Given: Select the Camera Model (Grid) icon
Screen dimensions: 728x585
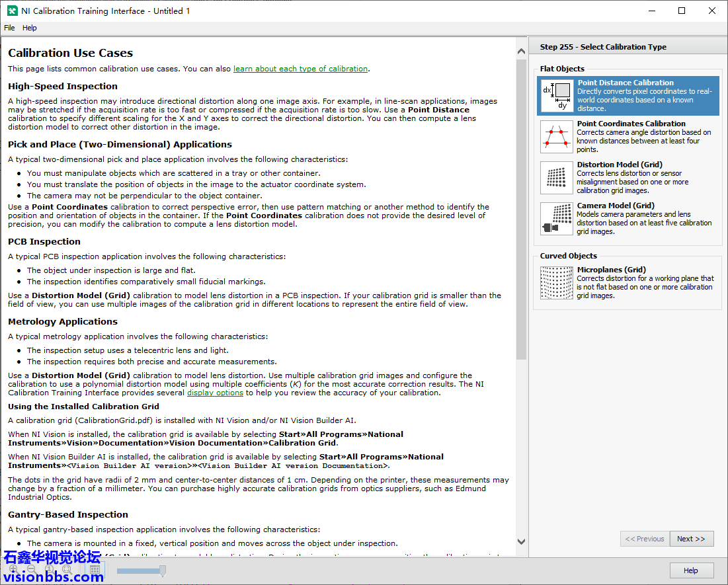Looking at the screenshot, I should [x=557, y=219].
